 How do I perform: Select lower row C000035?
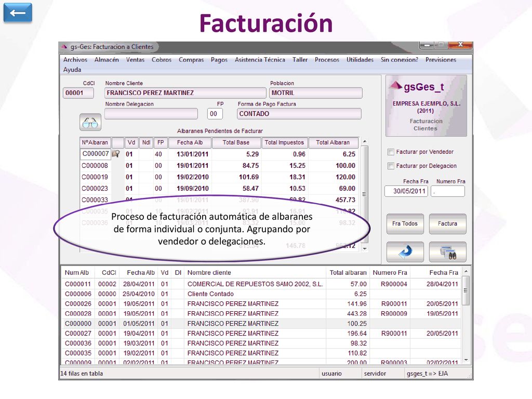(261, 353)
